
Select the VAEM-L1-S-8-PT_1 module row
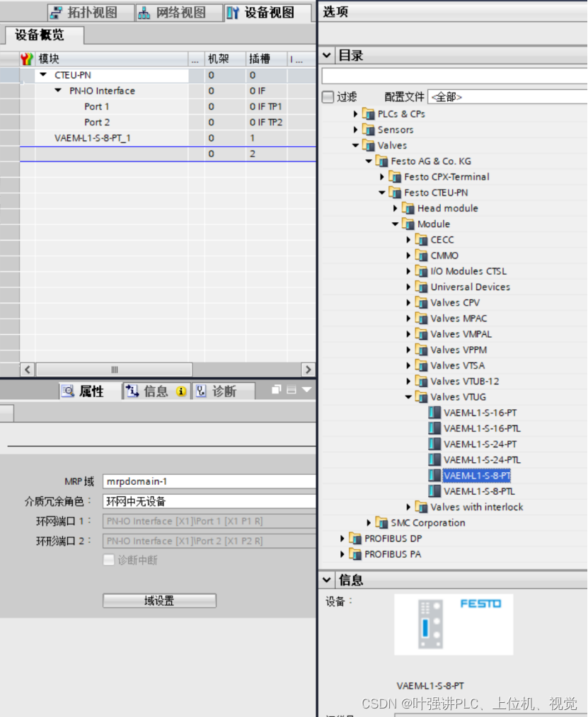[168, 137]
